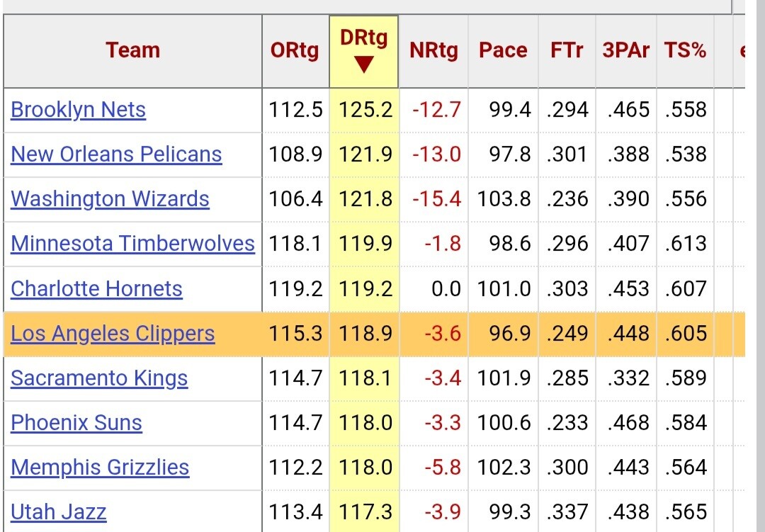Sort by FTr column header

point(567,51)
